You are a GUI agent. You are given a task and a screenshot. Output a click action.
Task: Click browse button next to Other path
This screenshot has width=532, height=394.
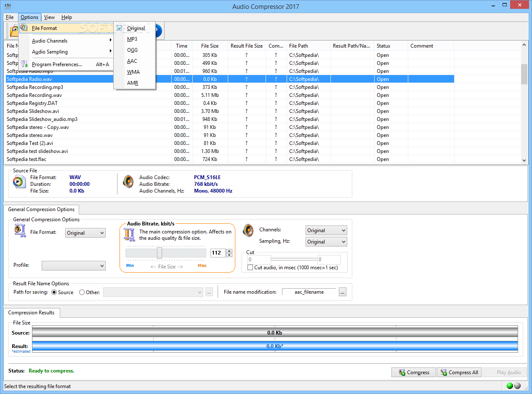(209, 292)
